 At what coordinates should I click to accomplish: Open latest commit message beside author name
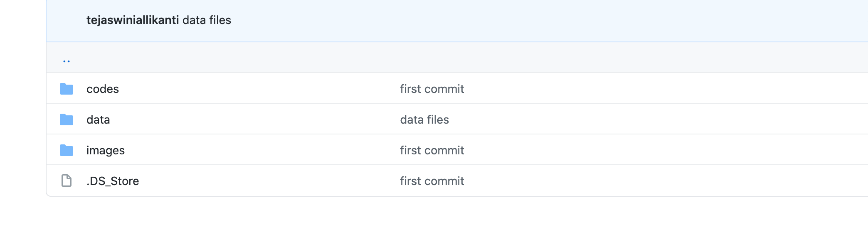pos(207,20)
